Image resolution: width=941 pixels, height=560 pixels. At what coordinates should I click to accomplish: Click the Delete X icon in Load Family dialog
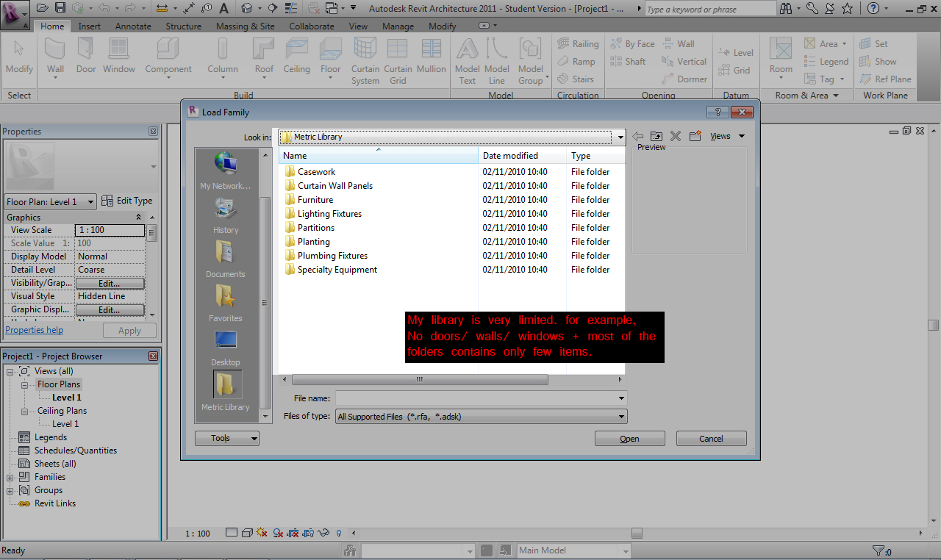(x=676, y=136)
